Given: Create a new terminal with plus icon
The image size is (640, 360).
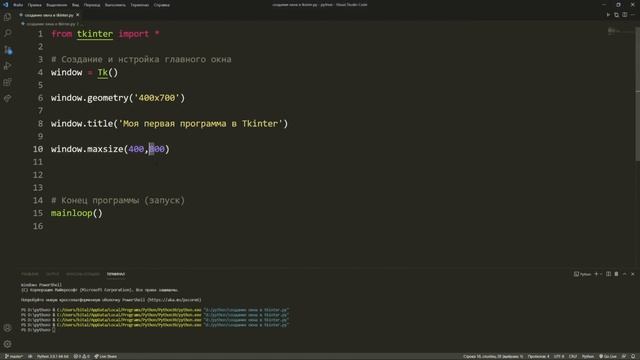Looking at the screenshot, I should (x=596, y=274).
